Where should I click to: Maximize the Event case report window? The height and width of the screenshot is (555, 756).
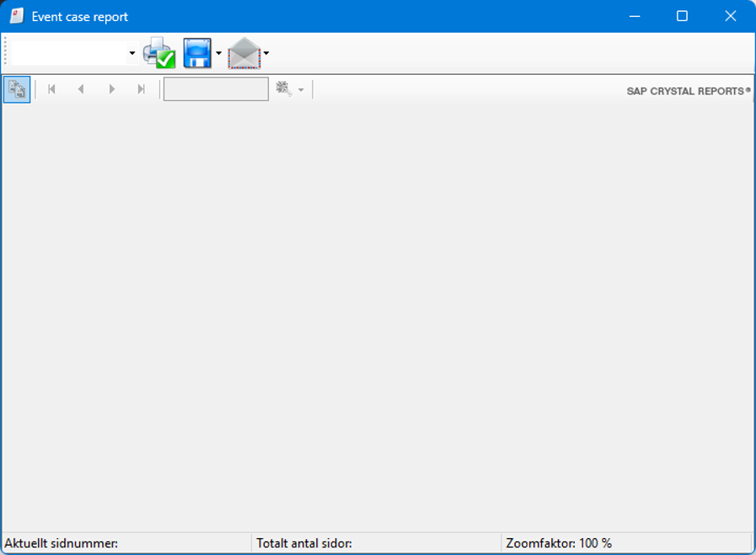coord(682,16)
